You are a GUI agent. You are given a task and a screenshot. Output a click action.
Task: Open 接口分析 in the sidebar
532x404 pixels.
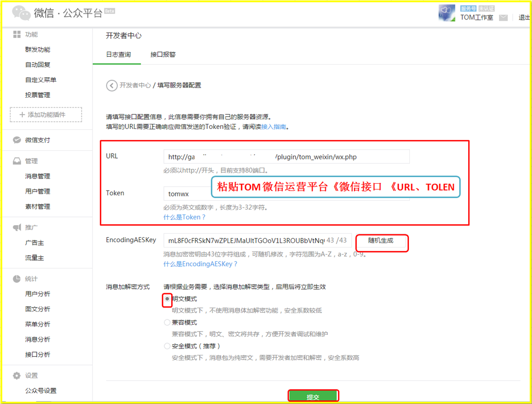(x=37, y=355)
